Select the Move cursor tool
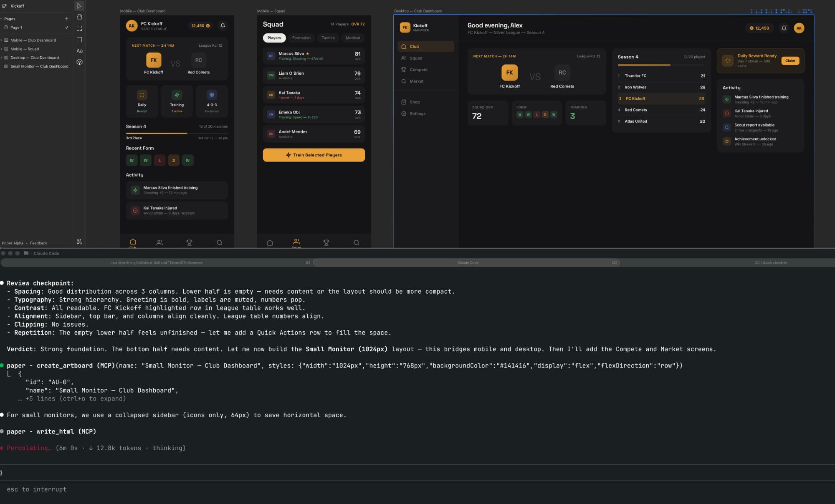 click(x=79, y=6)
